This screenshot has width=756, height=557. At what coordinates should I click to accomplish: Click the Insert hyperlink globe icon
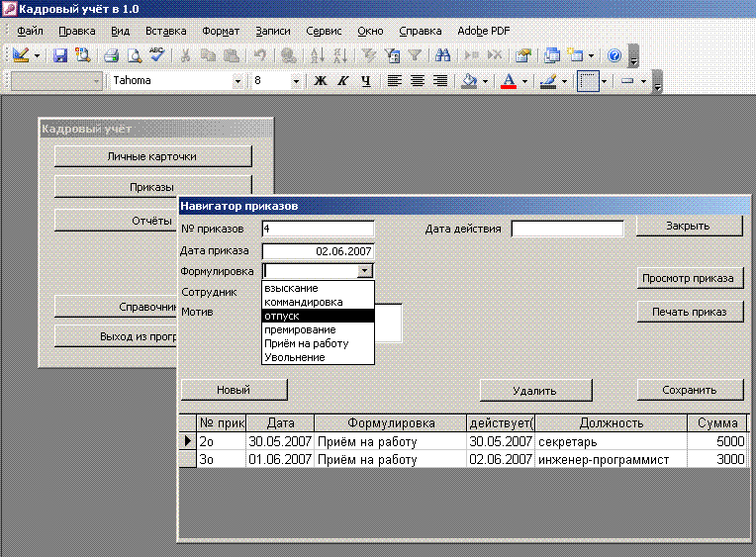click(288, 55)
